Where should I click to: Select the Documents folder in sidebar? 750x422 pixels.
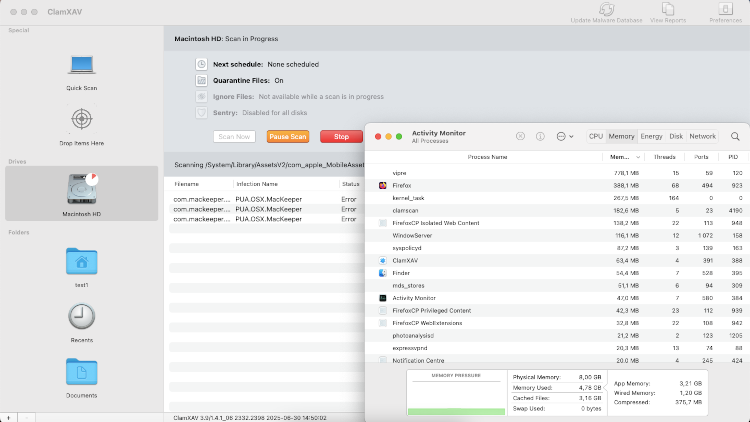81,371
